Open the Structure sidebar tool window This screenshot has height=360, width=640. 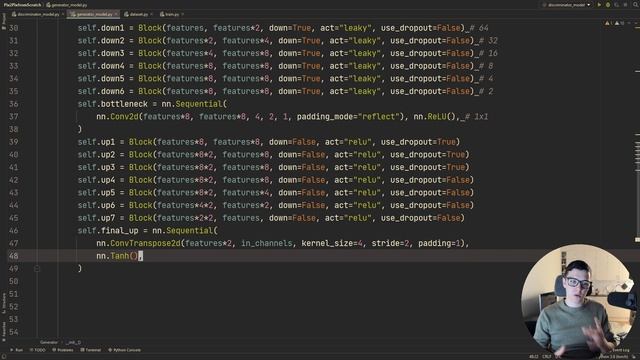point(4,303)
